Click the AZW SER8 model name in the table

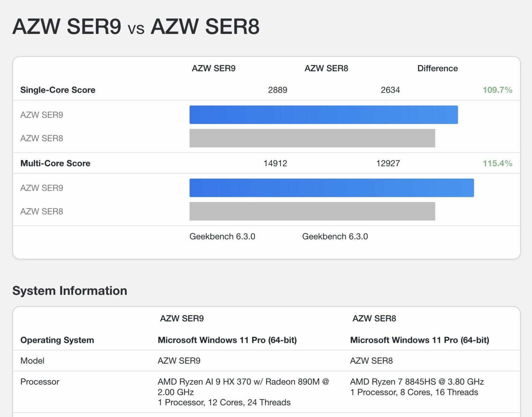pos(371,360)
